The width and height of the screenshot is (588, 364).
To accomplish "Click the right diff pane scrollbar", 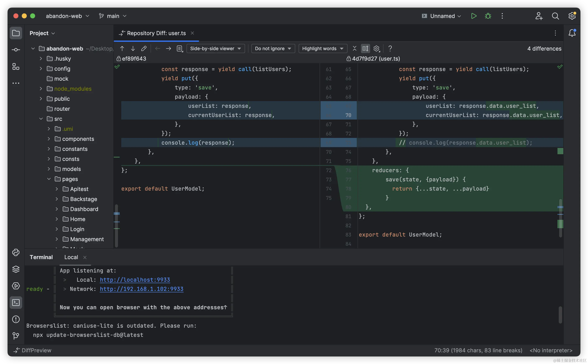I will pos(560,218).
